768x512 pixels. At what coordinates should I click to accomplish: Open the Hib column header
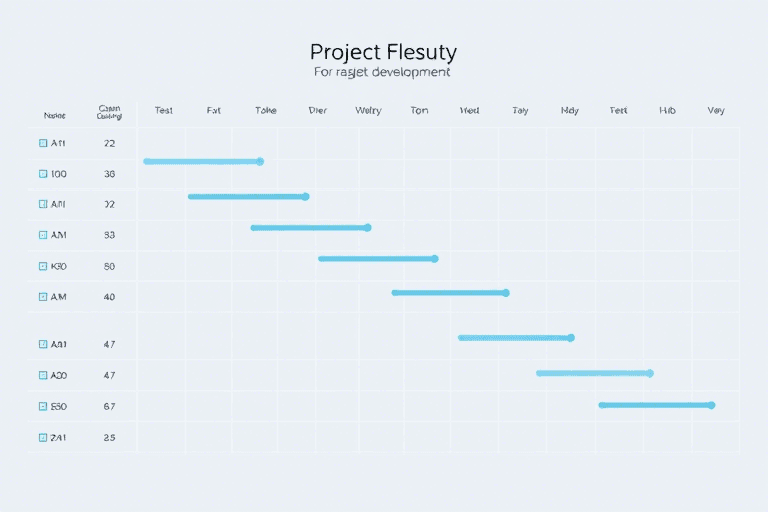click(668, 111)
